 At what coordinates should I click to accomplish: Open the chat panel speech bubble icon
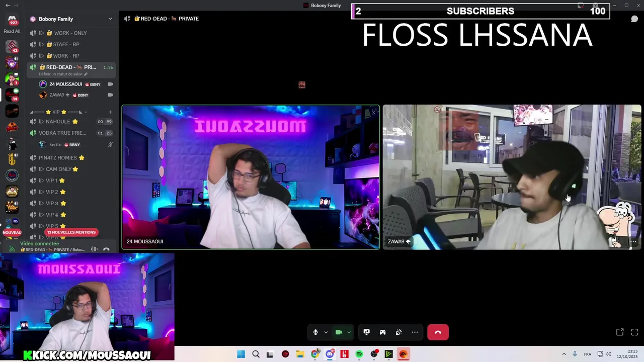634,19
